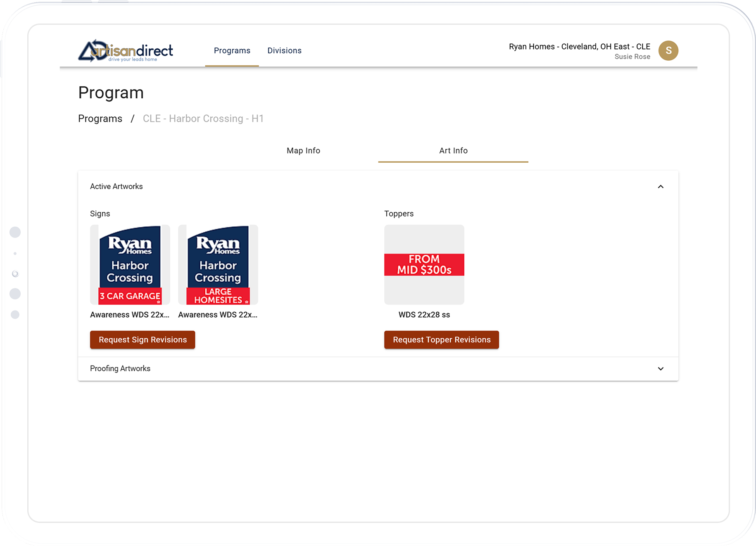Viewport: 756px width, 546px height.
Task: Click the Active Artworks section header
Action: click(x=116, y=186)
